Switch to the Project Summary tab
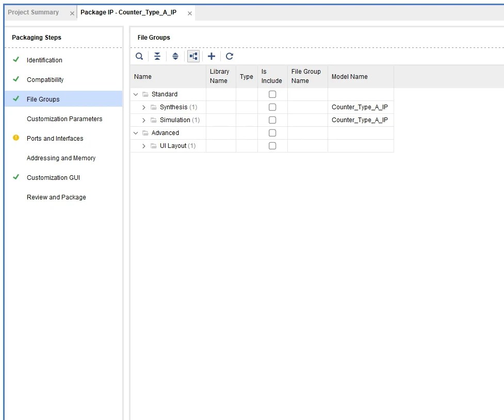Screen dimensions: 504x420 [34, 12]
